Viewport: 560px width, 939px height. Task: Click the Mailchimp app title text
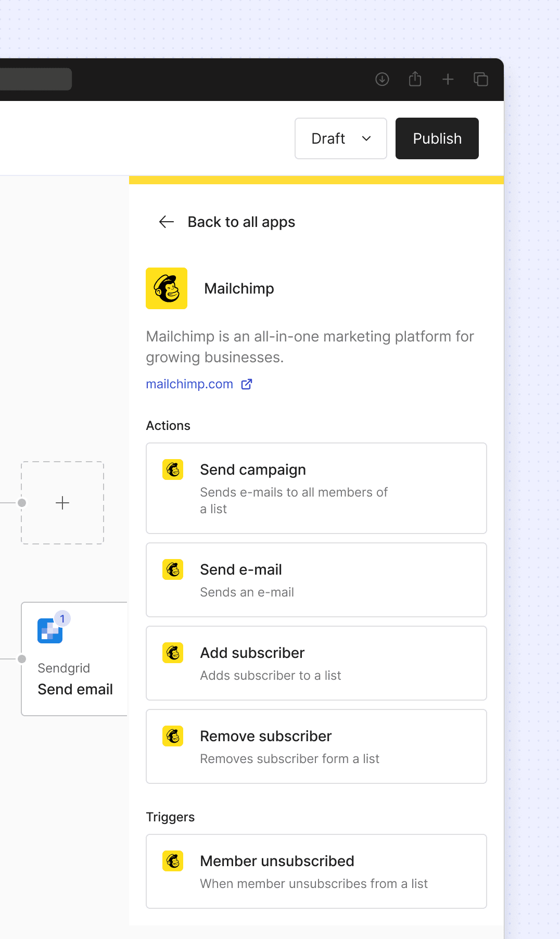pyautogui.click(x=239, y=288)
